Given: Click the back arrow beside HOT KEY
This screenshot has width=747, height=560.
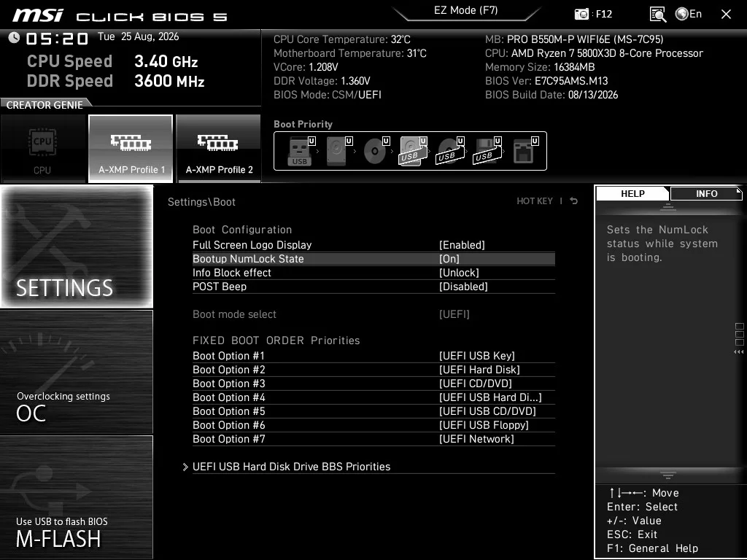Looking at the screenshot, I should coord(574,201).
